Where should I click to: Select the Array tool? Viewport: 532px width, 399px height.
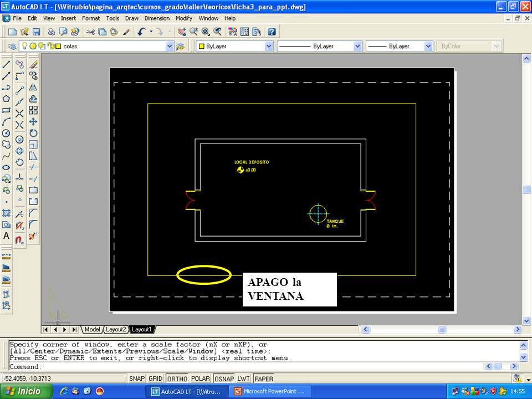33,110
